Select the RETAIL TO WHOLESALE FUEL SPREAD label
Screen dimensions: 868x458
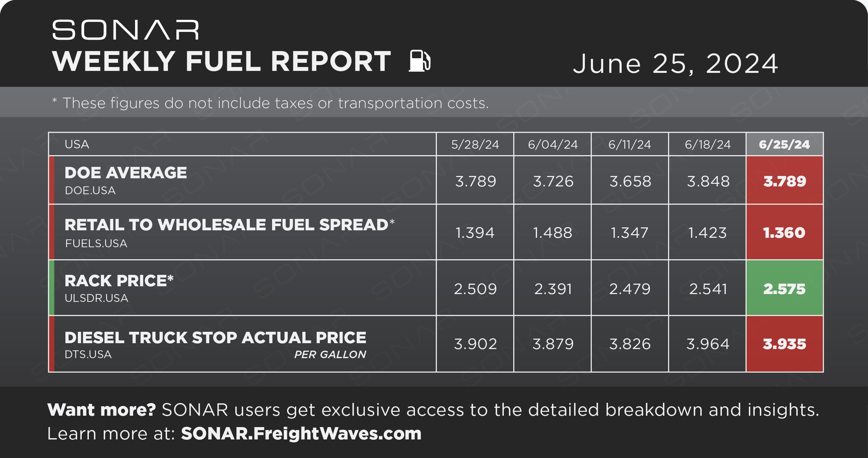(x=229, y=225)
